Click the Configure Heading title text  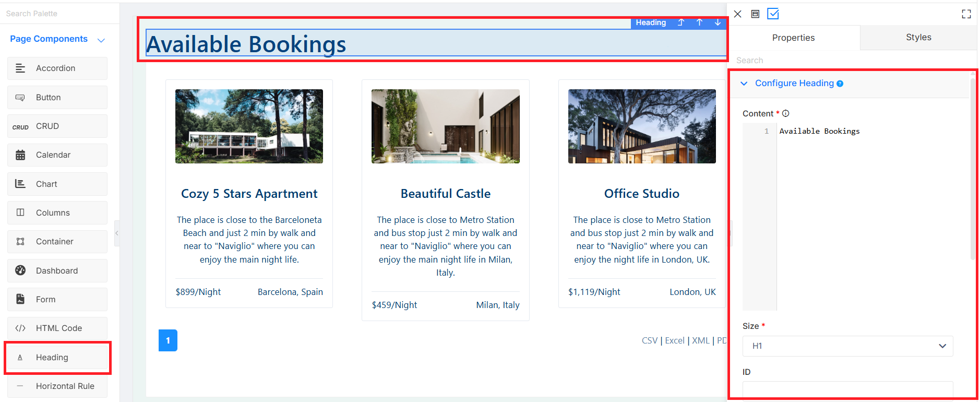(794, 84)
